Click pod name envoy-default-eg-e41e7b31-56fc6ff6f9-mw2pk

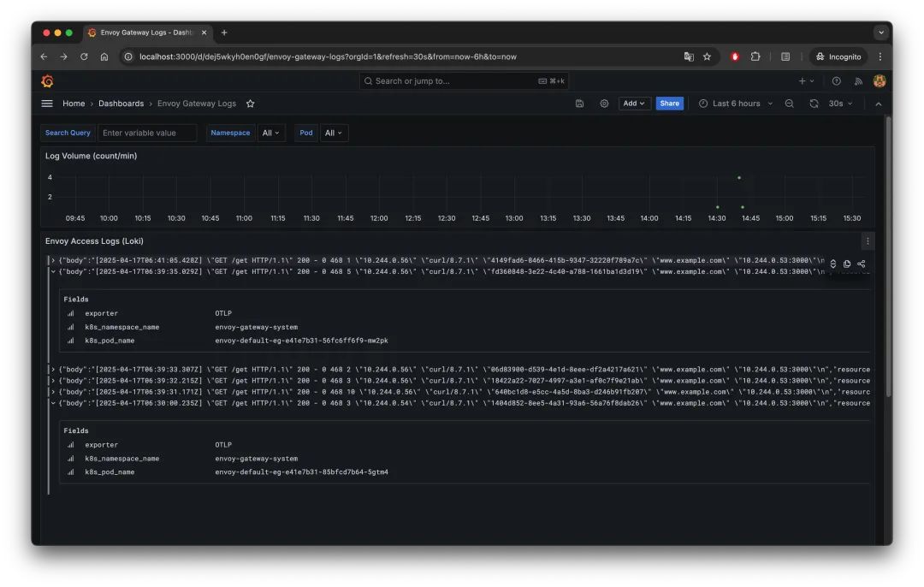click(x=301, y=341)
